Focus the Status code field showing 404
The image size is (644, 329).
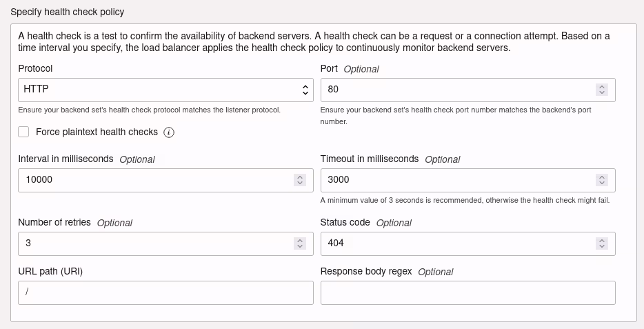455,243
